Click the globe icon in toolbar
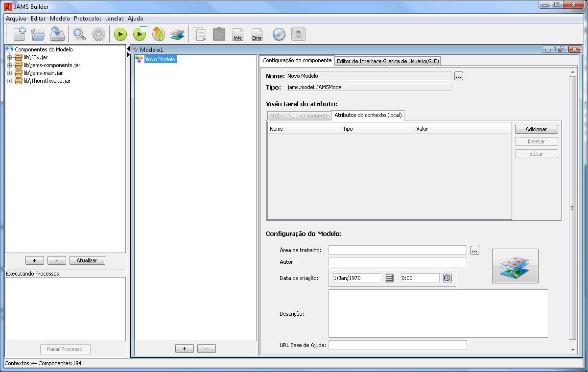Screen dimensions: 588x372 (x=279, y=34)
